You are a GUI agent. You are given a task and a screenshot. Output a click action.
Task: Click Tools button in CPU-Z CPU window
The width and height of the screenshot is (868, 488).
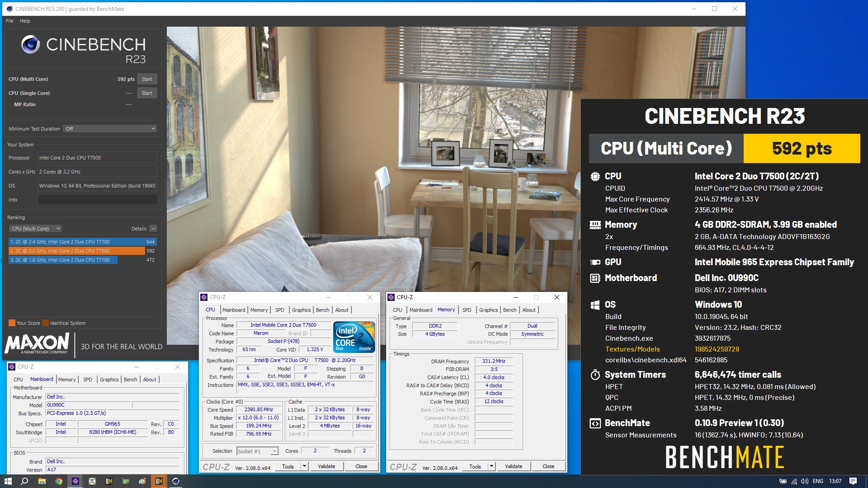[288, 467]
